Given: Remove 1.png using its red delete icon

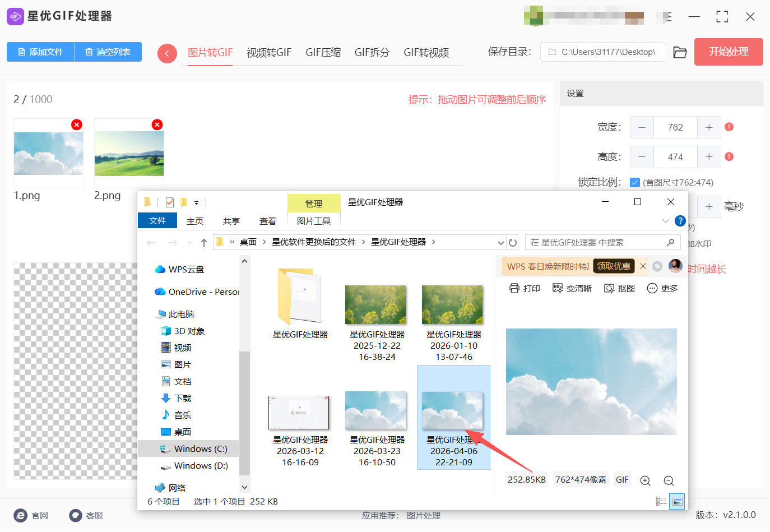Looking at the screenshot, I should [x=77, y=124].
